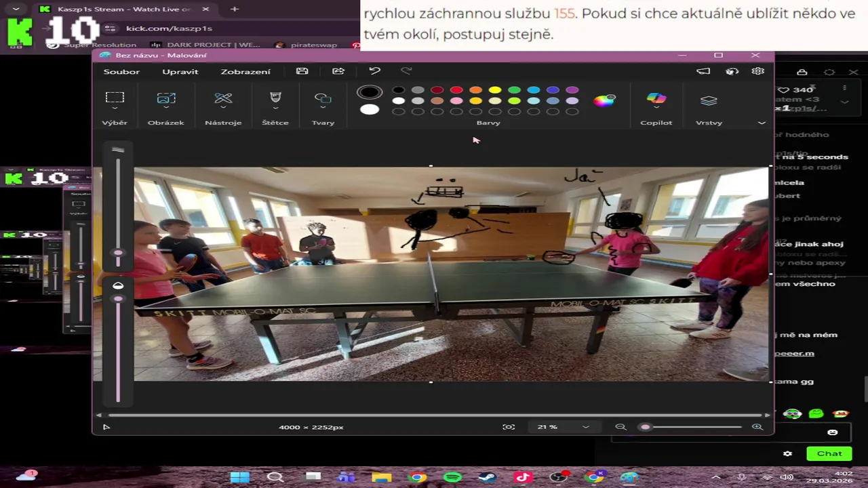Open browser tab list chevron

coord(16,9)
